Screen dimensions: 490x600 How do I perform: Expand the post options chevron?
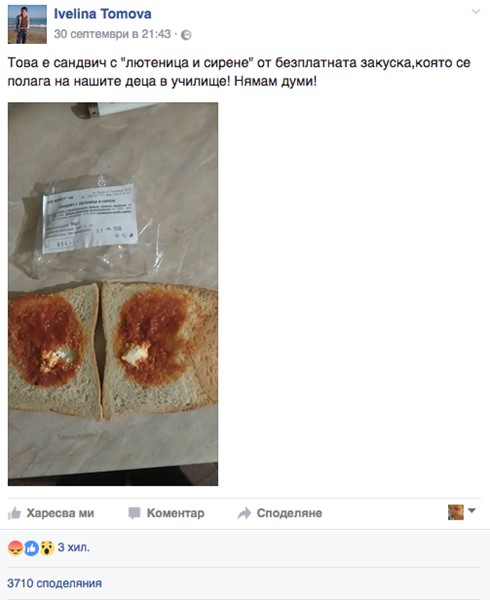(475, 11)
